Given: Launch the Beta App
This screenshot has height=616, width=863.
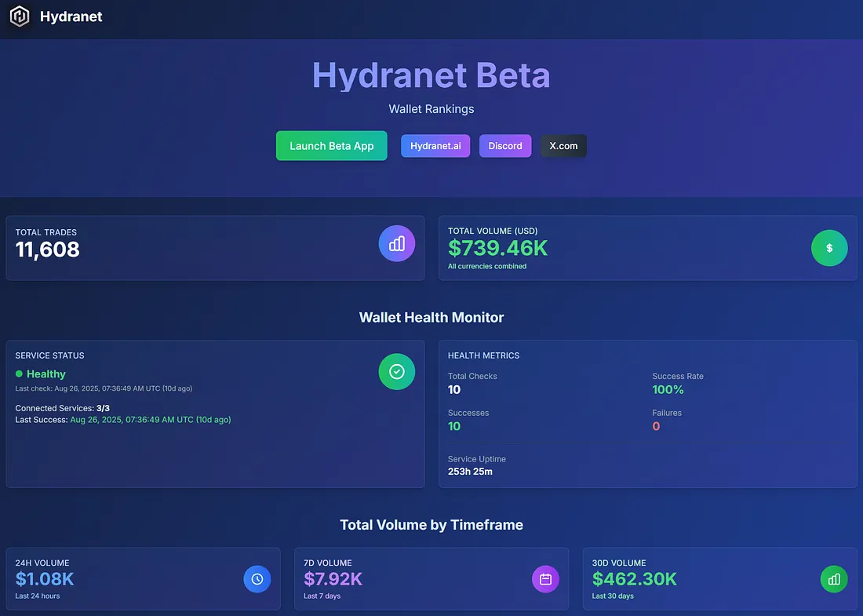Looking at the screenshot, I should [331, 146].
